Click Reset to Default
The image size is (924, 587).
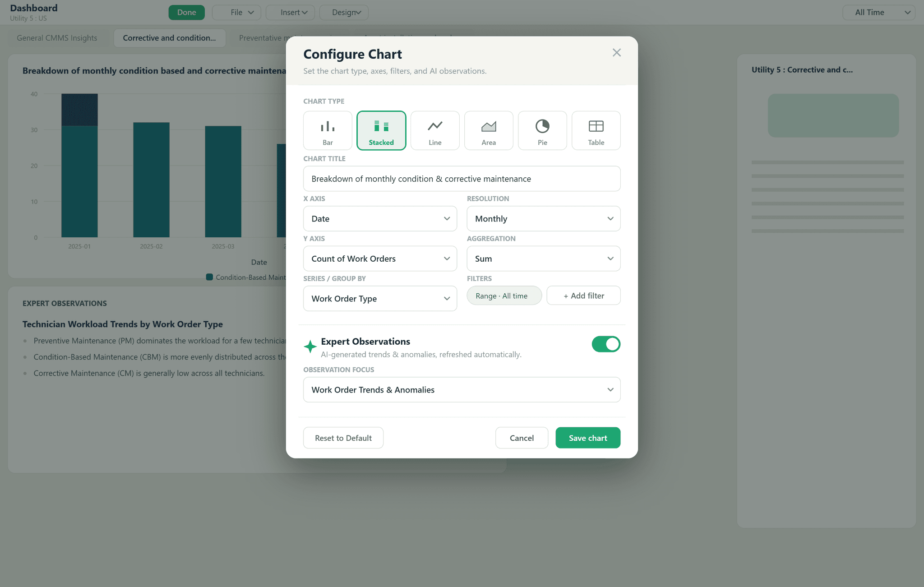coord(343,438)
